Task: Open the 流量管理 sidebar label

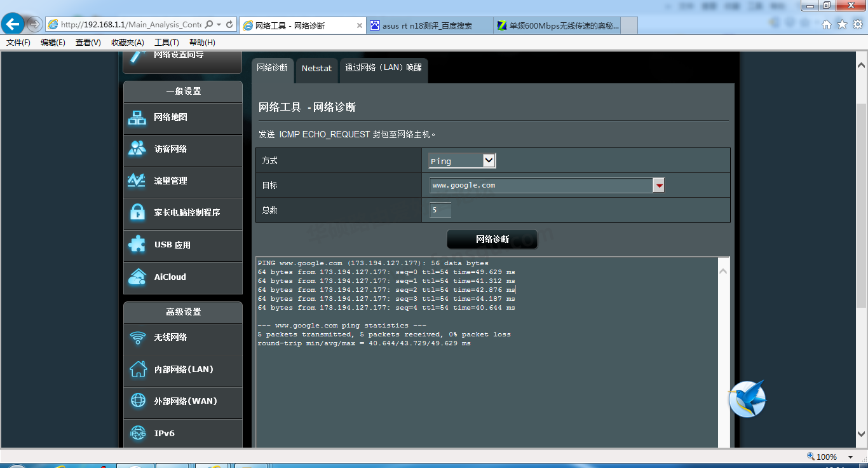Action: 170,181
